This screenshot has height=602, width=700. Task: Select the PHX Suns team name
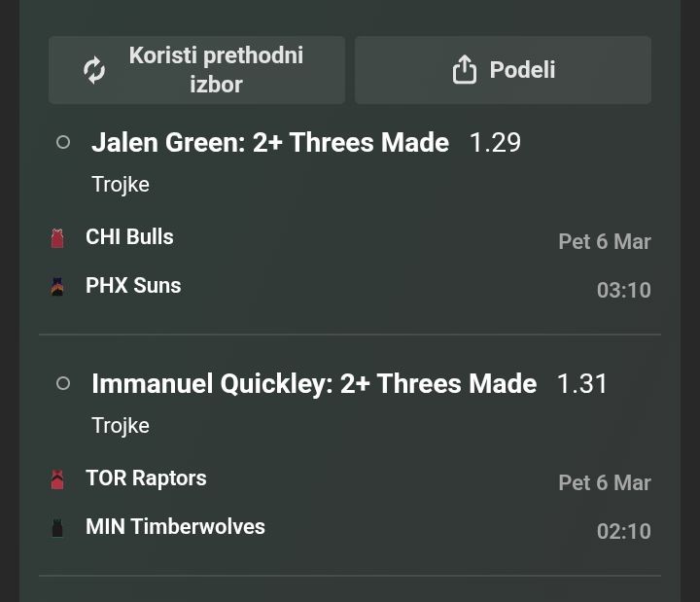click(133, 286)
